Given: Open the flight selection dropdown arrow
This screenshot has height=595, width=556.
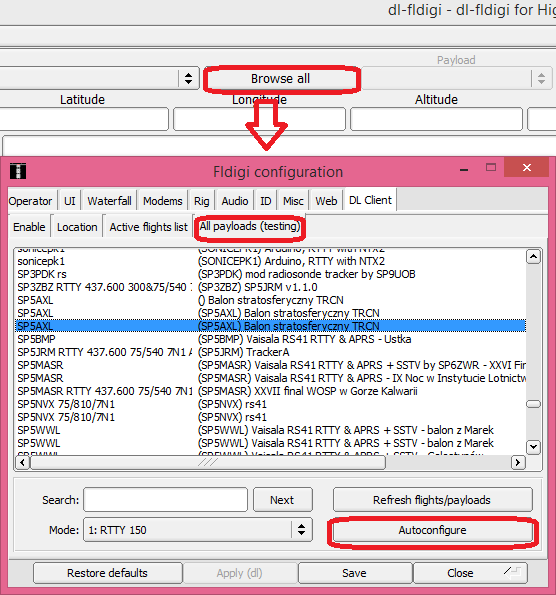Looking at the screenshot, I should [188, 79].
